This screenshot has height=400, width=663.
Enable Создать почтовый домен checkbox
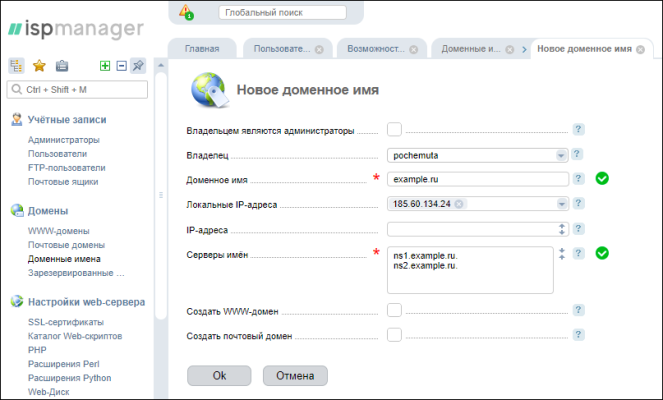(x=394, y=334)
